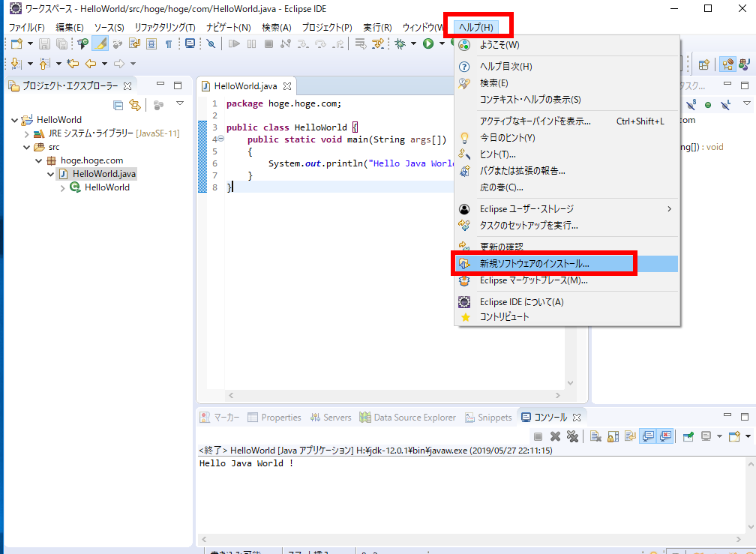The height and width of the screenshot is (554, 756).
Task: Open the Open Console dropdown arrow
Action: tap(748, 436)
